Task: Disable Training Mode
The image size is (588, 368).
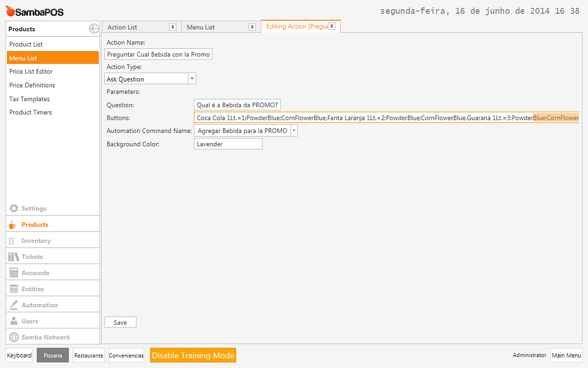Action: pos(193,355)
